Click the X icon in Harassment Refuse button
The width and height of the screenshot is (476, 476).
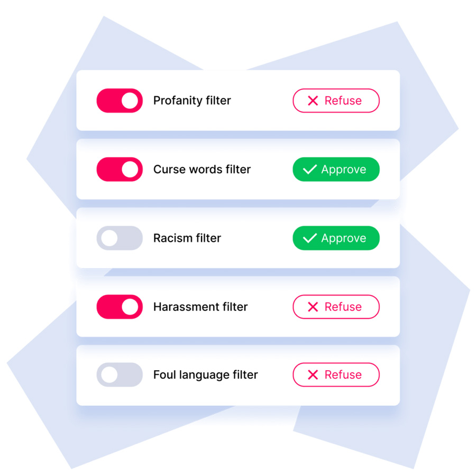tap(313, 307)
